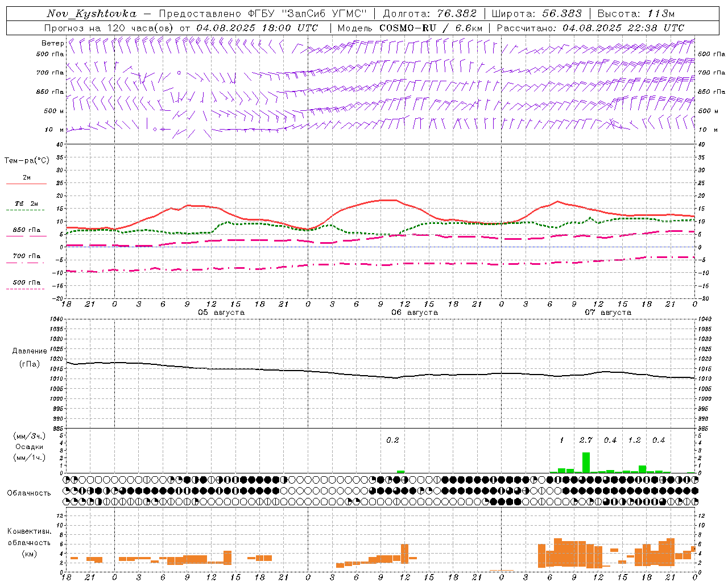Viewport: 728px width, 582px height.
Task: Click the 05 августа date label
Action: point(221,313)
